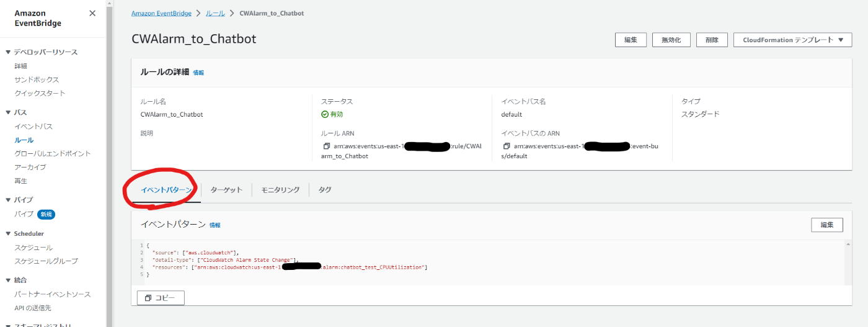Screen dimensions: 868x327
Task: Collapse the デベロッパーリソース section
Action: click(7, 52)
